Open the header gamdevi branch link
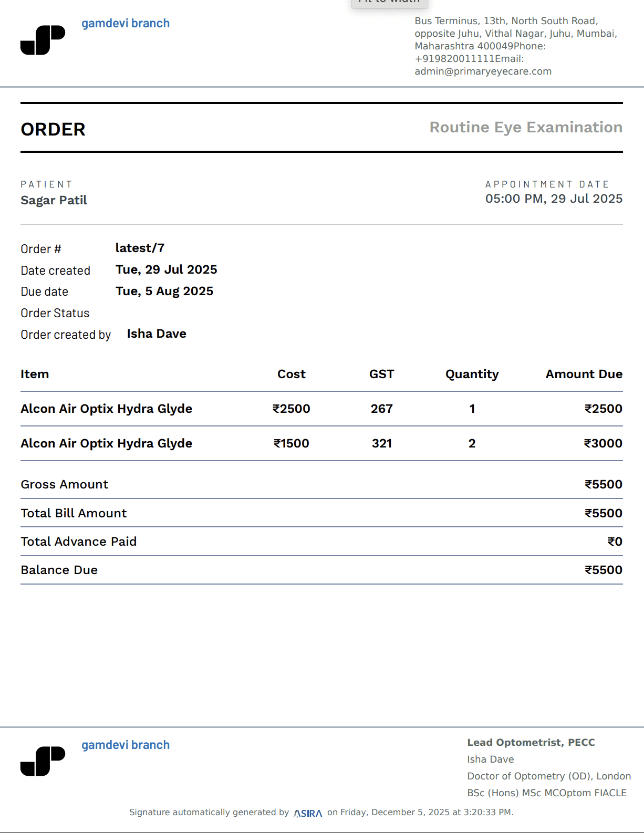This screenshot has height=833, width=644. (126, 24)
